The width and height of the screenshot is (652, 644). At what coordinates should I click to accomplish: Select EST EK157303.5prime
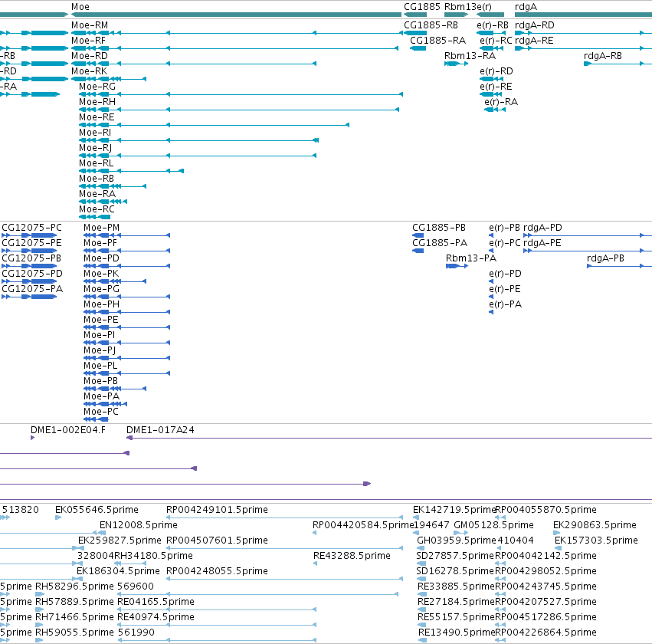tap(596, 540)
